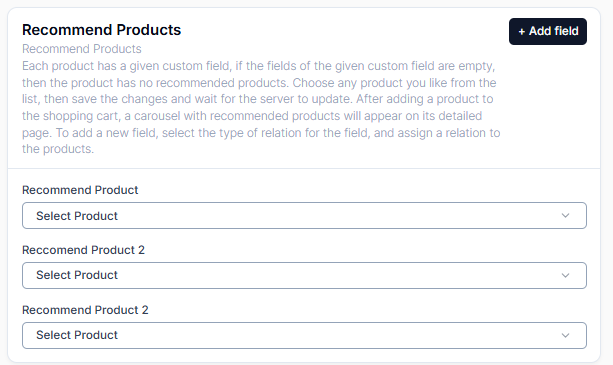The height and width of the screenshot is (365, 613).
Task: Expand the chevron of the first Recommend Product field
Action: [x=565, y=215]
